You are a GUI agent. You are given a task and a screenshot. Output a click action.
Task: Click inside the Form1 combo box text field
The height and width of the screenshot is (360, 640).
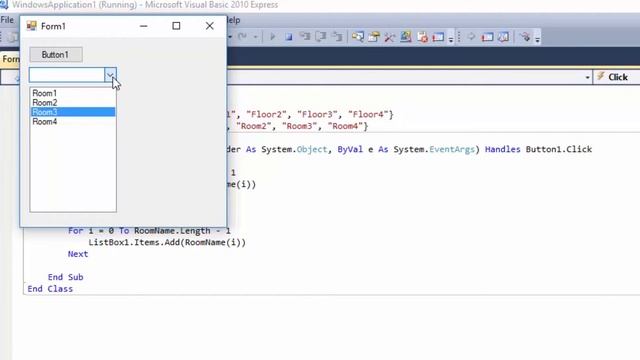(x=67, y=75)
